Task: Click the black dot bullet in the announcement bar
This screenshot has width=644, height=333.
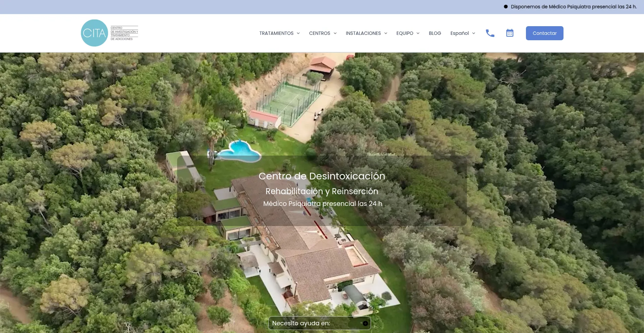Action: point(506,7)
